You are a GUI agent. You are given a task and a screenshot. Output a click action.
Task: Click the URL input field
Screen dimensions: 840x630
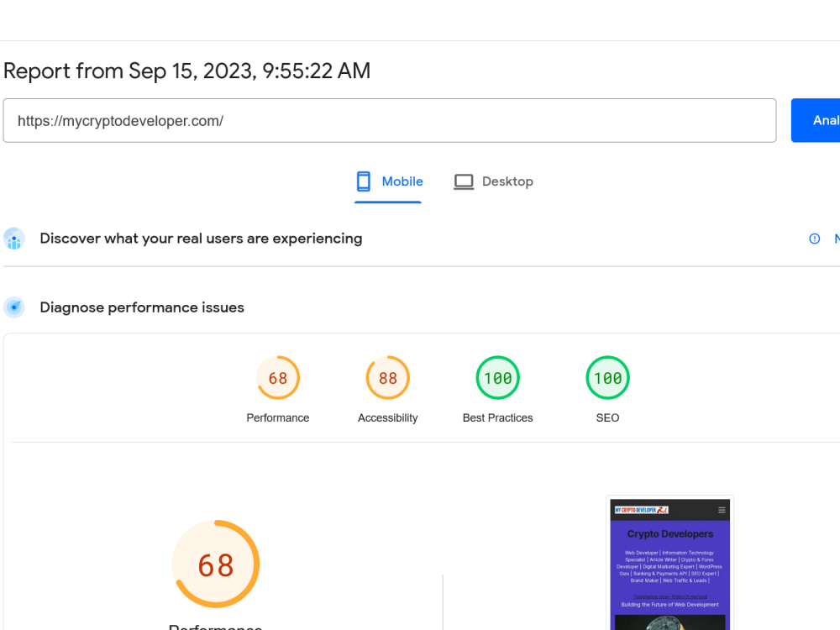coord(390,120)
